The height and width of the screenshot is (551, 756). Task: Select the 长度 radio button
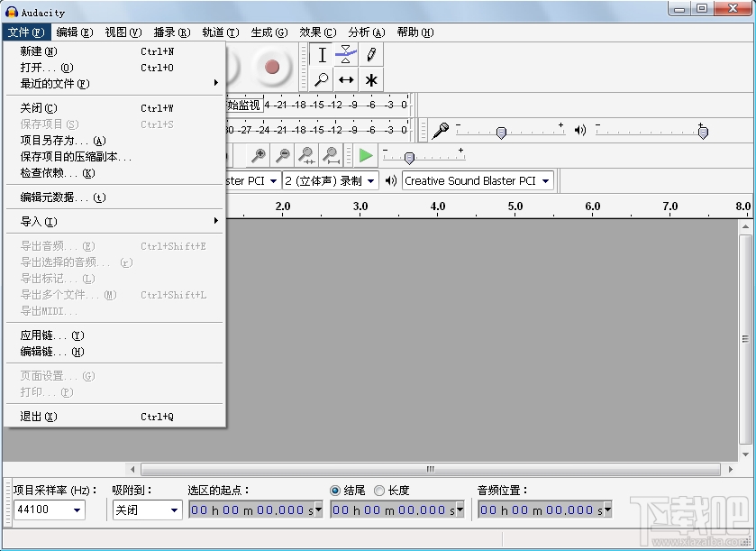coord(378,488)
